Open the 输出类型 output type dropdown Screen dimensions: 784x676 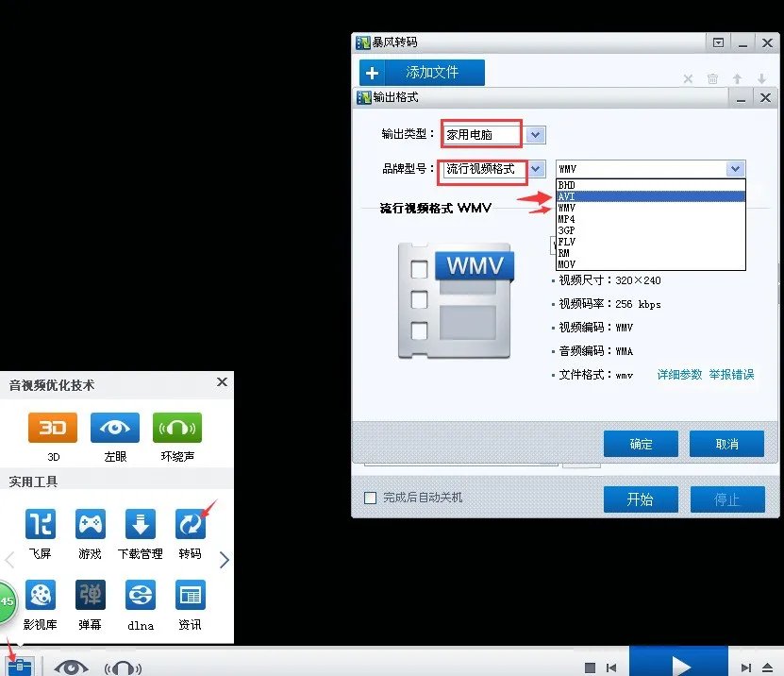click(x=533, y=134)
